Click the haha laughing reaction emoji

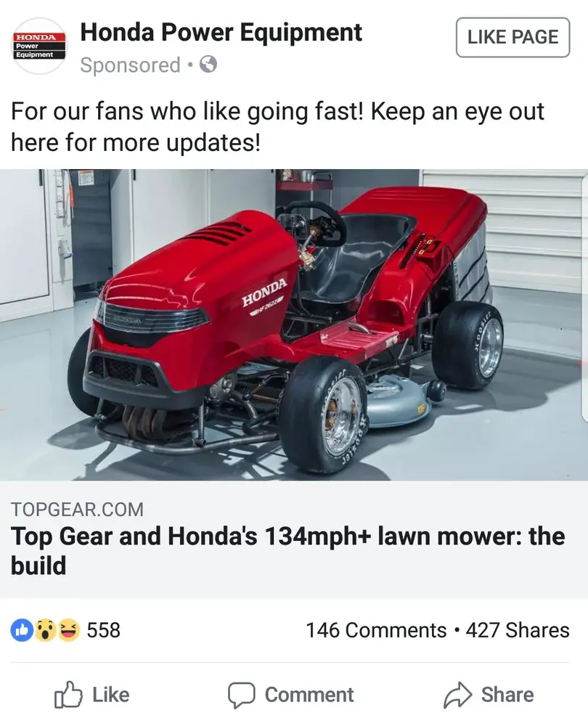[68, 630]
